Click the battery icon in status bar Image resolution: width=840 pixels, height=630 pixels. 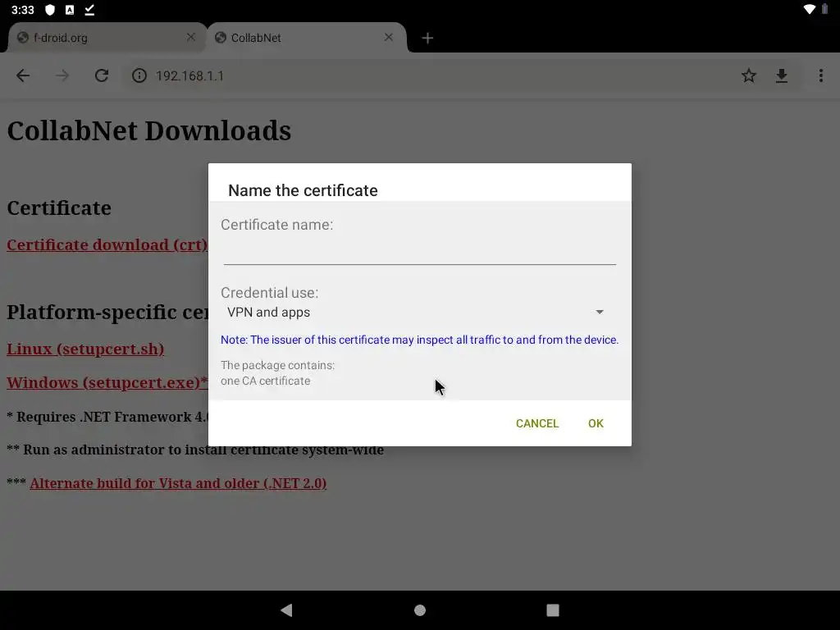825,9
